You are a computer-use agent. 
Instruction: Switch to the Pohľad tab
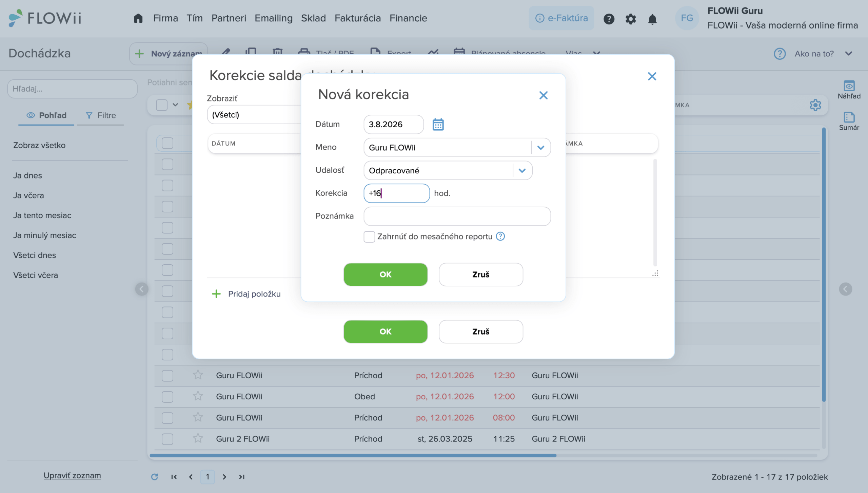click(x=46, y=115)
